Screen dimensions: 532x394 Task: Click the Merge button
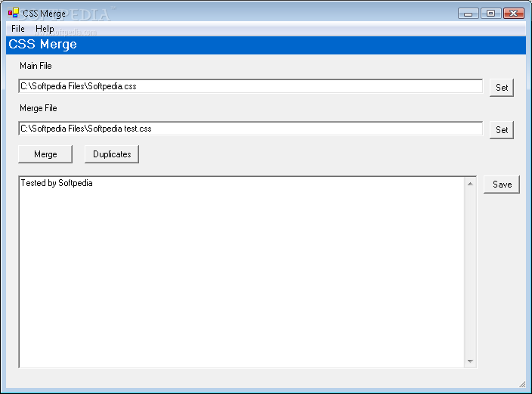click(x=45, y=154)
